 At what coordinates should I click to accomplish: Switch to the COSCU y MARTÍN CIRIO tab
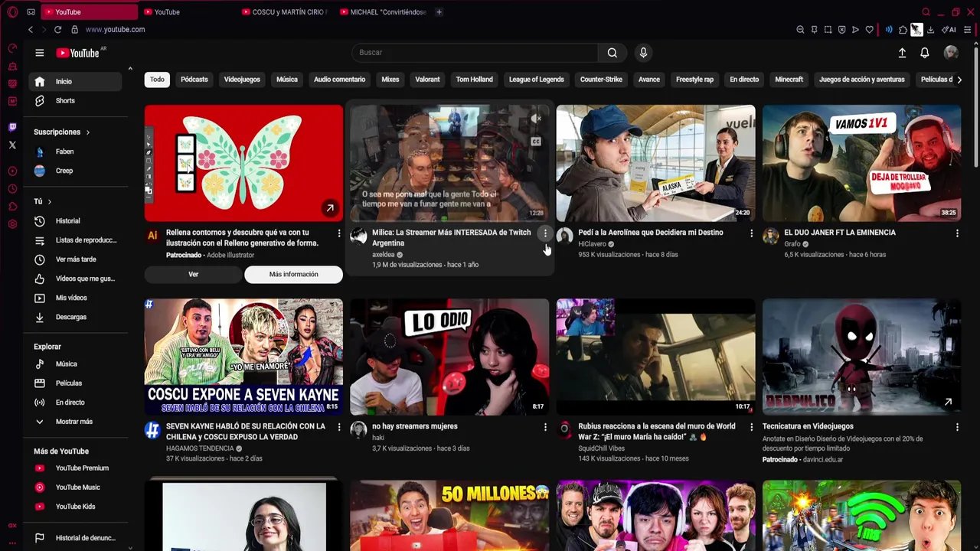(284, 11)
